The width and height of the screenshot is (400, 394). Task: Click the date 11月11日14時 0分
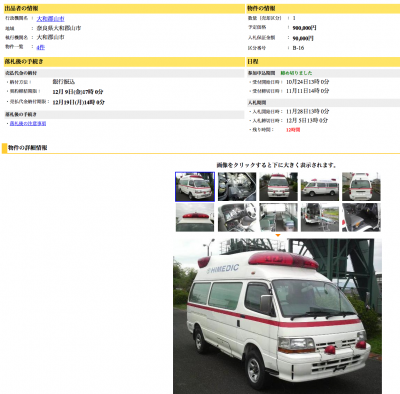[x=307, y=91]
